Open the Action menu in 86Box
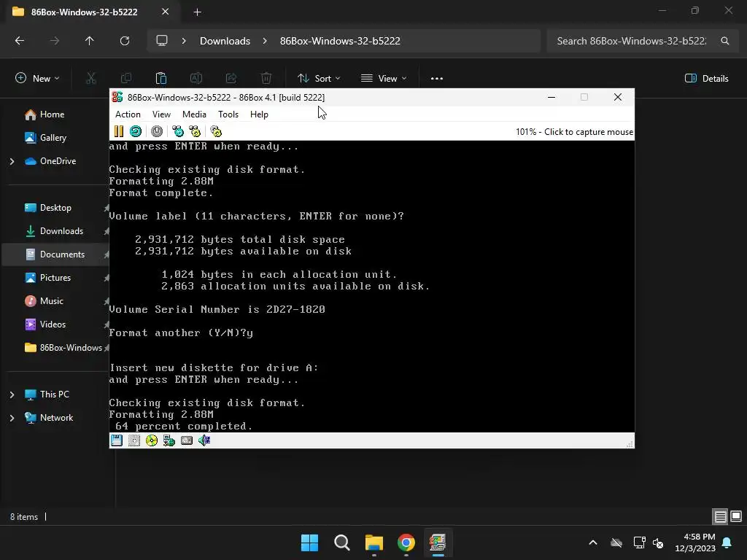747x560 pixels. [x=128, y=114]
